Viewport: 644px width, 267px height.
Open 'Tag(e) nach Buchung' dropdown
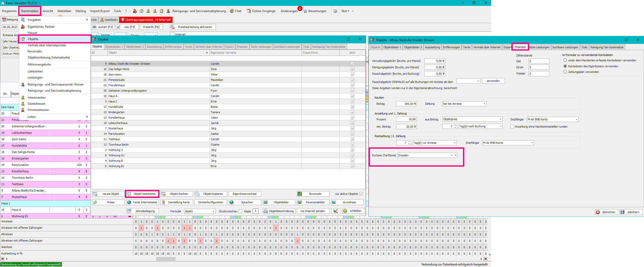click(x=480, y=126)
